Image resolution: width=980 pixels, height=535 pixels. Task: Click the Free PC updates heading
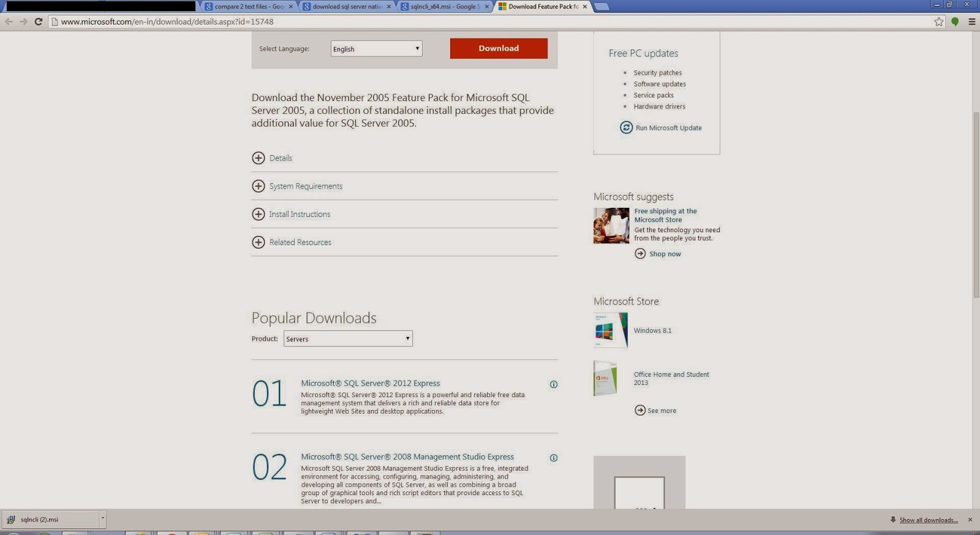(644, 53)
